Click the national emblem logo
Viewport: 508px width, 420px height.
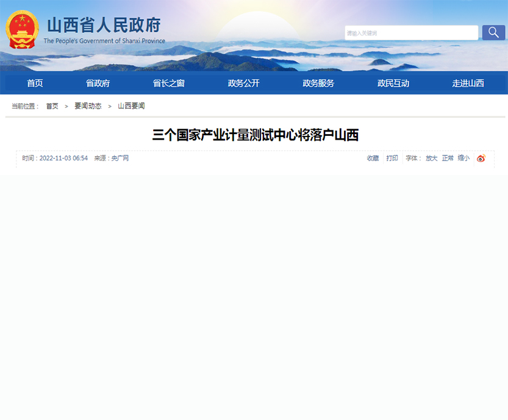point(23,30)
